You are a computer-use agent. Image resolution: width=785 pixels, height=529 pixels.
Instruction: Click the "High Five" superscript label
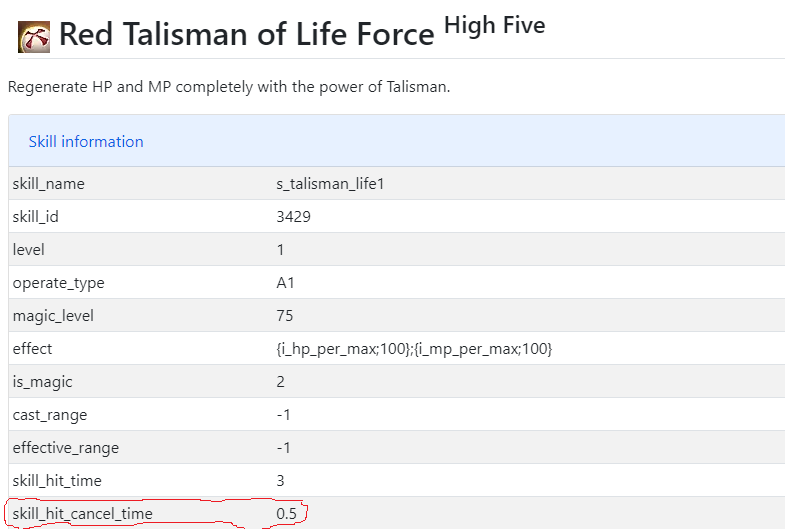coord(494,25)
